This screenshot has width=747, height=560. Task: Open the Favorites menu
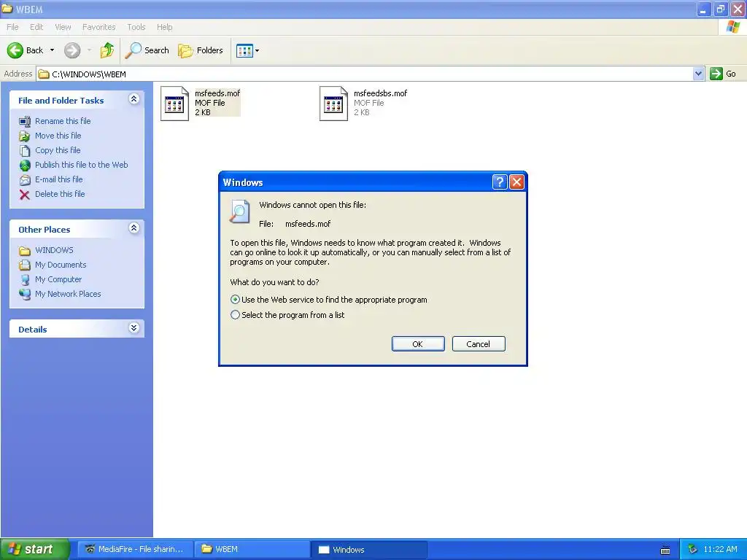(x=98, y=27)
